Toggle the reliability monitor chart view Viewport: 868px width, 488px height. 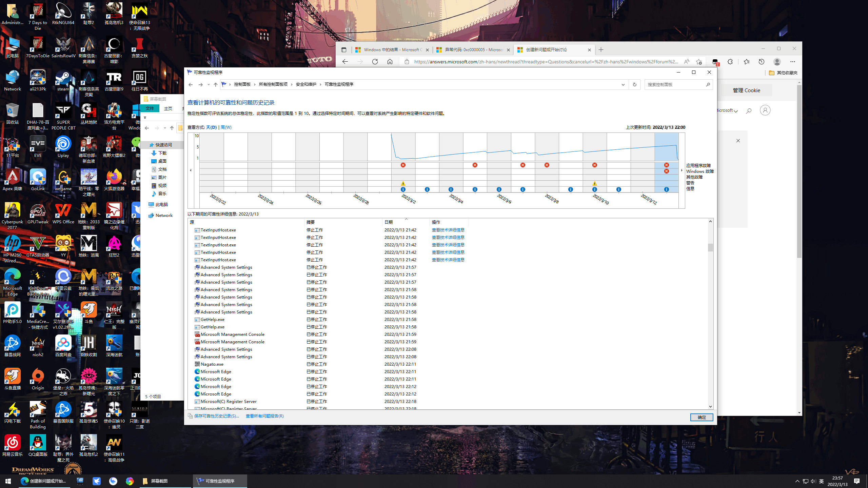coord(226,127)
